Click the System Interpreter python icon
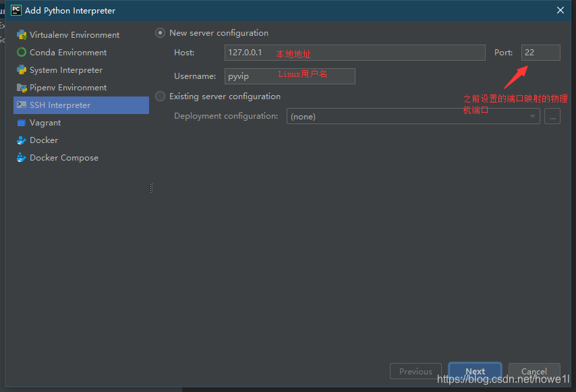 coord(22,69)
